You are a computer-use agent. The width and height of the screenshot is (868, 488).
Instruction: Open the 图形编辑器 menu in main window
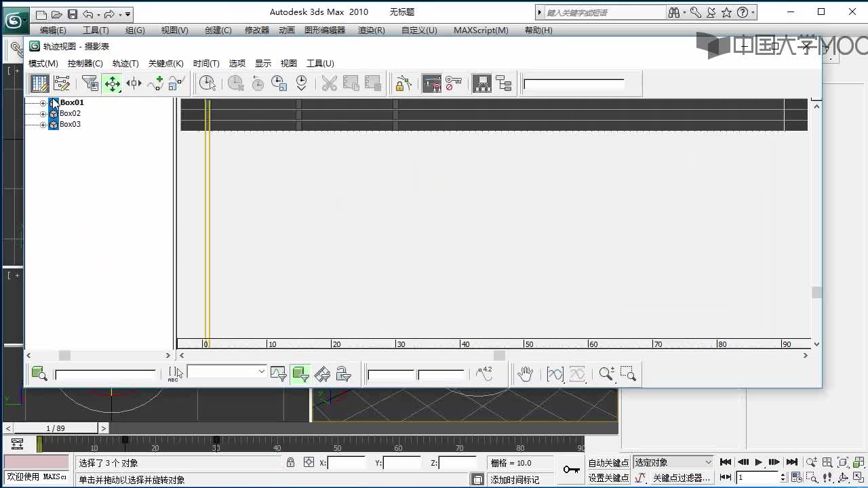point(325,30)
